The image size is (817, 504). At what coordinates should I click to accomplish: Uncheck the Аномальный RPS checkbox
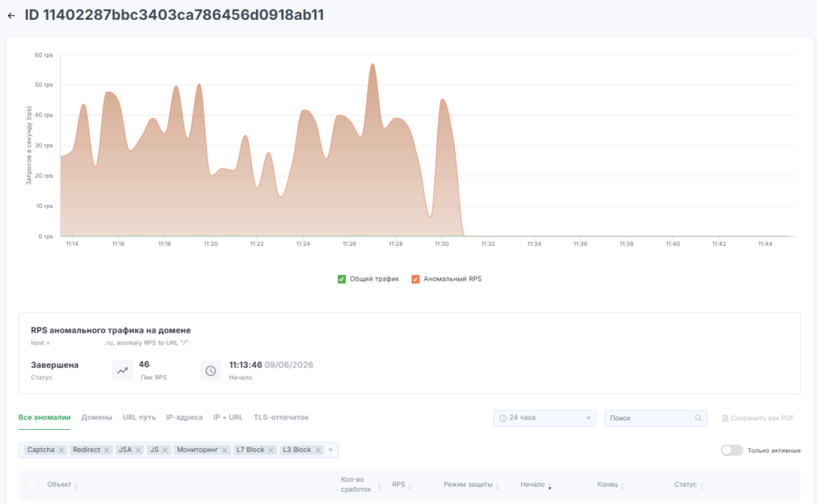415,279
